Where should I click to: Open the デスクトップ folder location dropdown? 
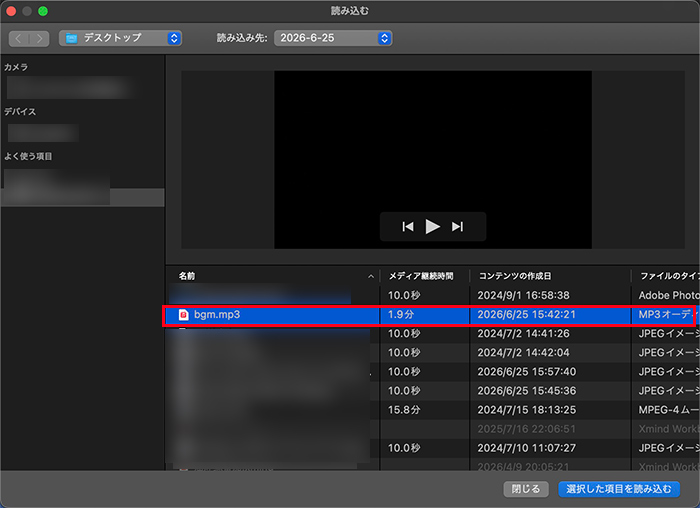click(120, 38)
